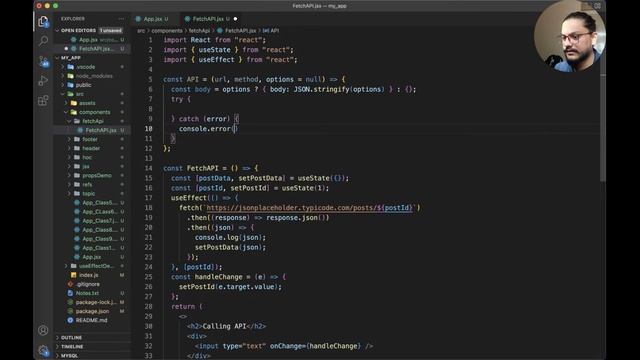Open the Manage gear menu
This screenshot has width=640, height=360.
click(43, 350)
